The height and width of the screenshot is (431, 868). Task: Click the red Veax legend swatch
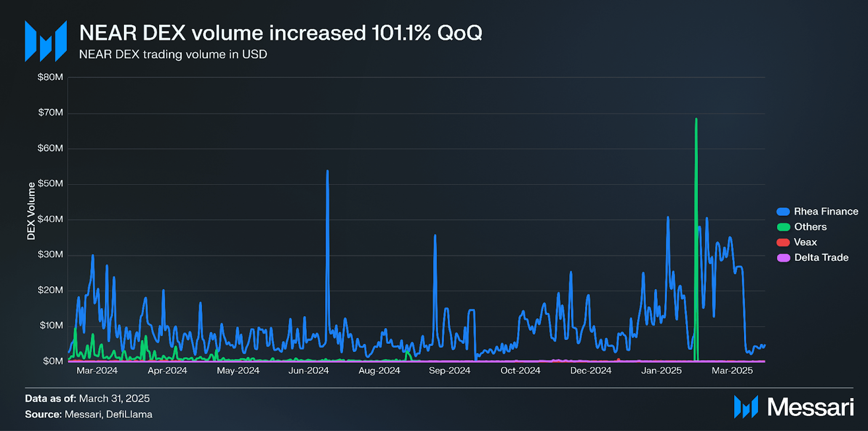783,242
